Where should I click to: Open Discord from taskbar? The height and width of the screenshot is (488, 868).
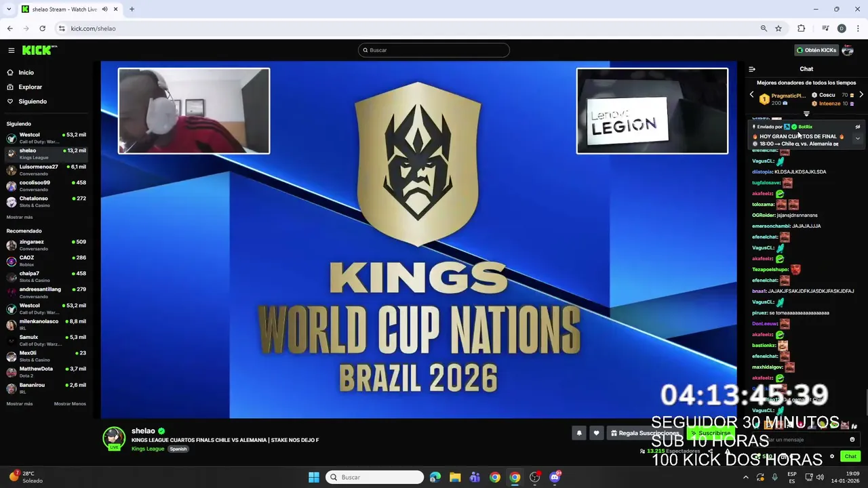coord(555,477)
